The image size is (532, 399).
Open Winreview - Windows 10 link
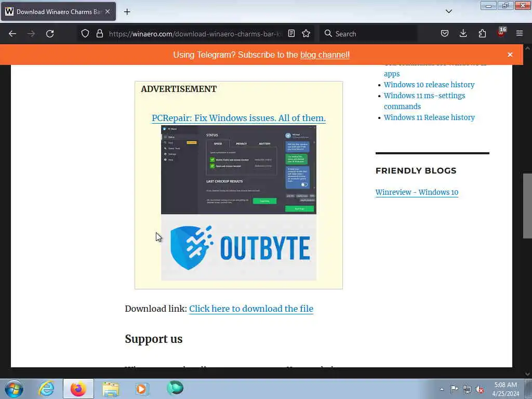tap(417, 192)
